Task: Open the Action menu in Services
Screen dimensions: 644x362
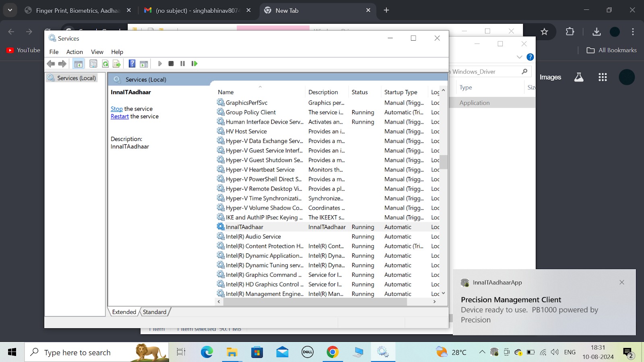Action: [74, 52]
